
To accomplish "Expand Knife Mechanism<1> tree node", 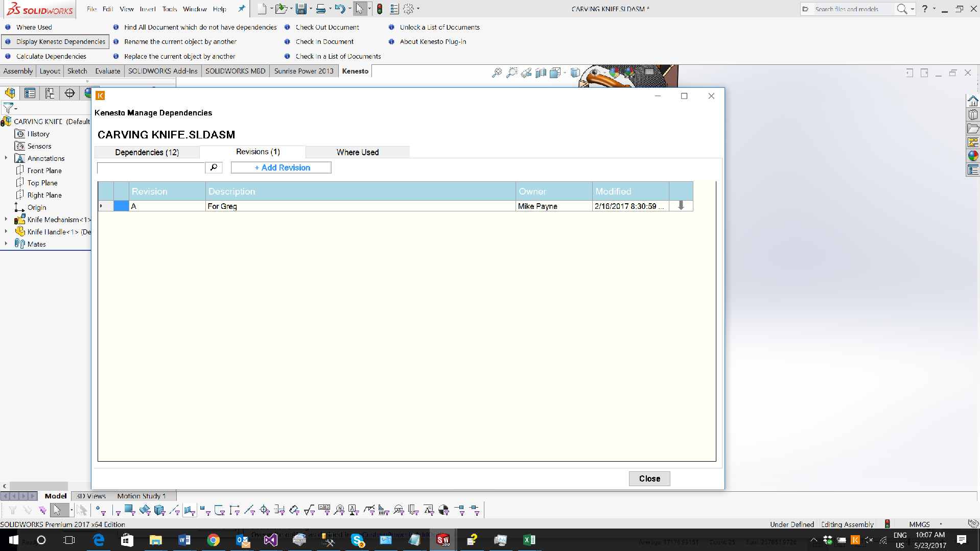I will (x=6, y=220).
